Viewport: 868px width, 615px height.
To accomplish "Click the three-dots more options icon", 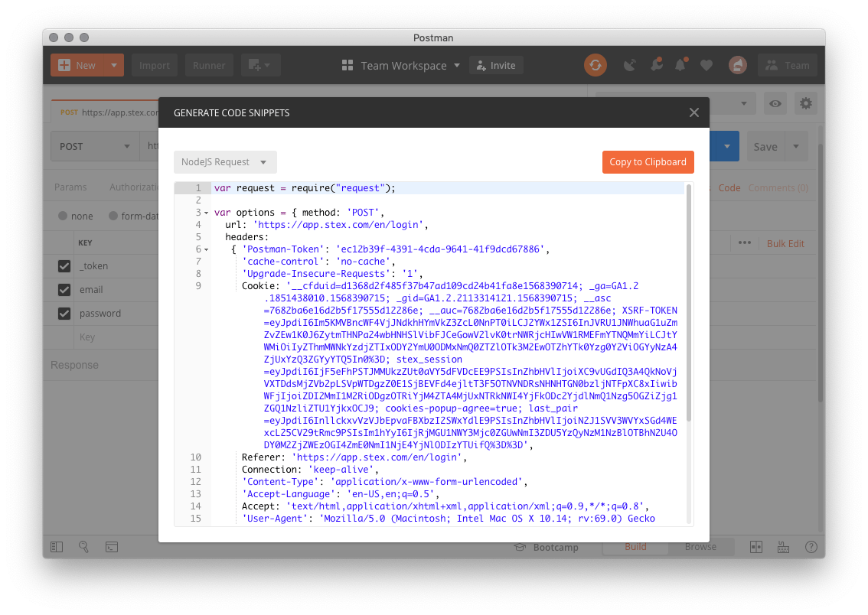I will pyautogui.click(x=745, y=242).
